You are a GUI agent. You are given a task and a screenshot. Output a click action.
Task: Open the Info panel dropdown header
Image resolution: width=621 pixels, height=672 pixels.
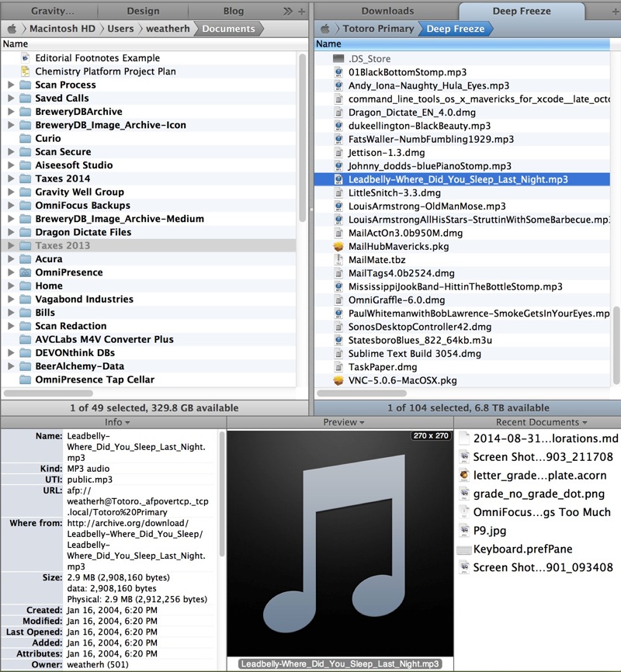117,422
